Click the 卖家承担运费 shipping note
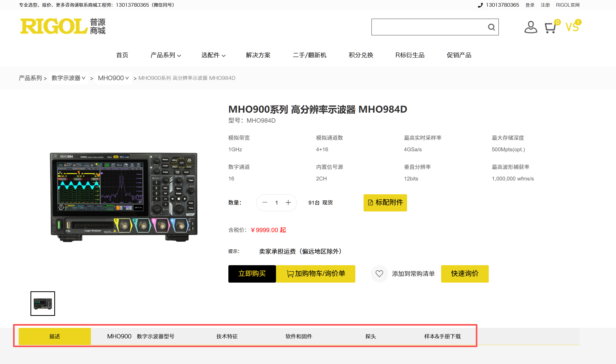The image size is (616, 364). pos(301,251)
